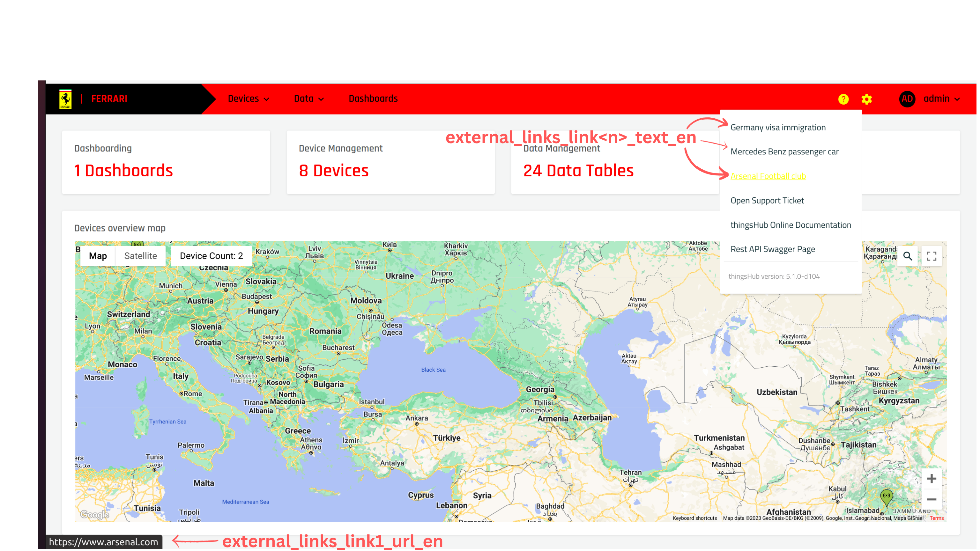This screenshot has height=551, width=980.
Task: Click the AD user avatar
Action: 907,99
